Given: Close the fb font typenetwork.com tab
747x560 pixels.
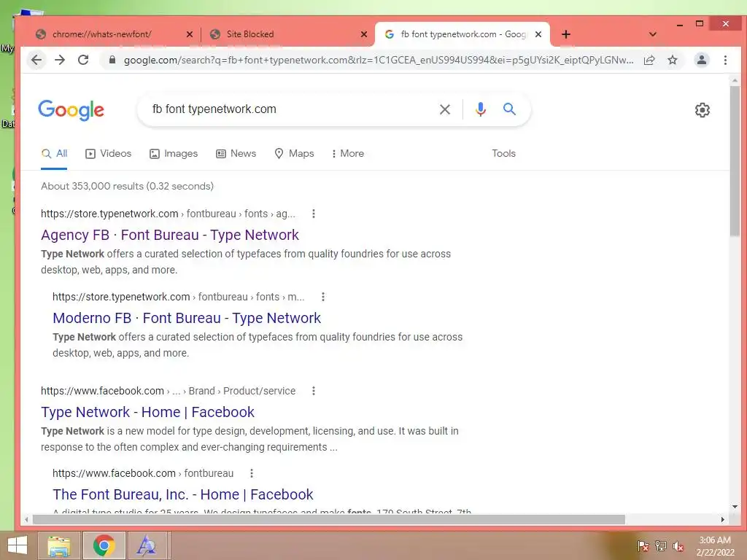Looking at the screenshot, I should tap(538, 34).
